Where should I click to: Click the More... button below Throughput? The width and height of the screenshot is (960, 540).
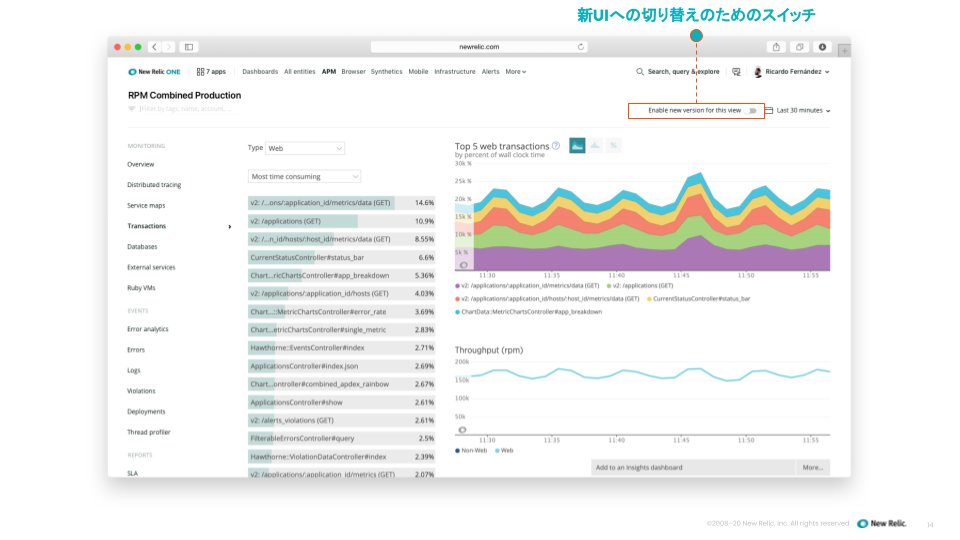tap(813, 467)
